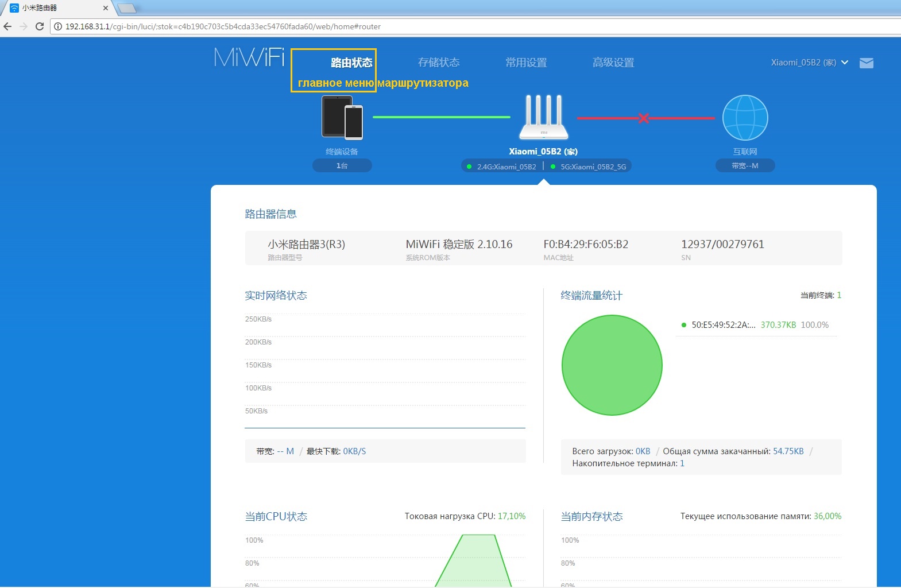Go back using browser back arrow

7,26
